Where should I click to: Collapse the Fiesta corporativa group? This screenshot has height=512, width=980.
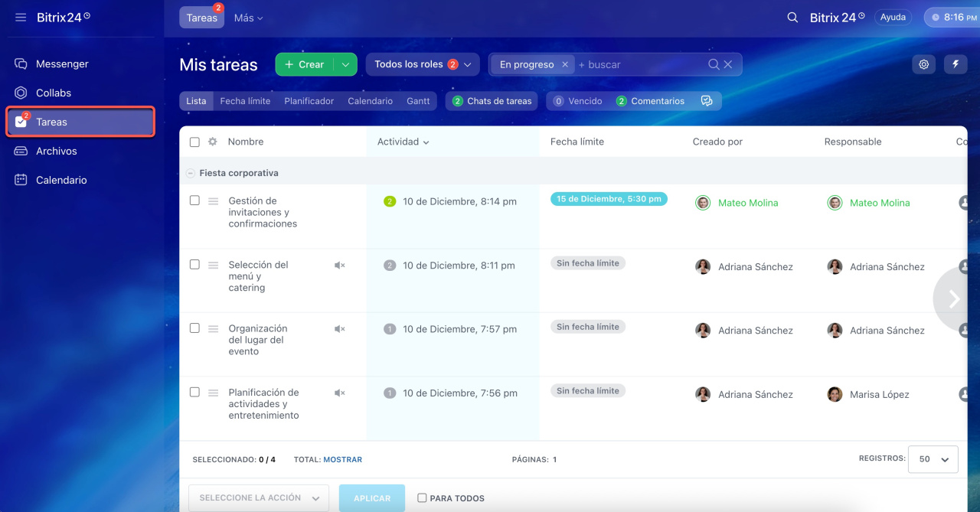[x=191, y=174]
